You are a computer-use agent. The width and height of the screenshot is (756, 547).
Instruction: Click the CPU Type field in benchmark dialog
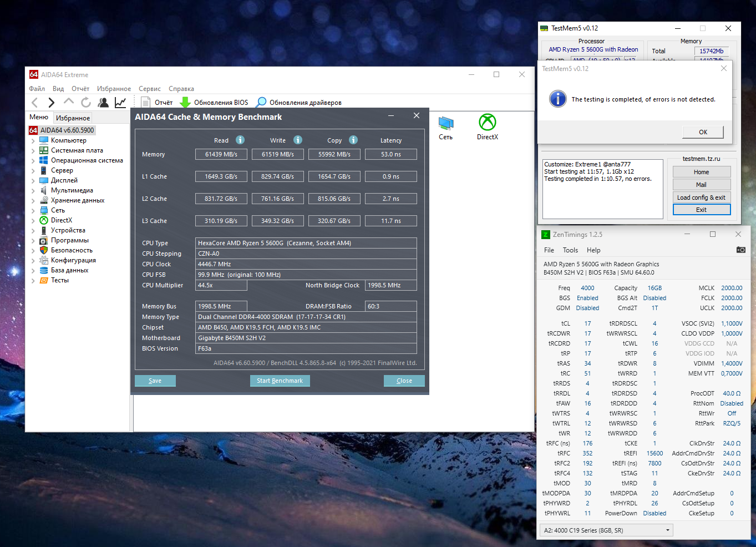(x=307, y=243)
